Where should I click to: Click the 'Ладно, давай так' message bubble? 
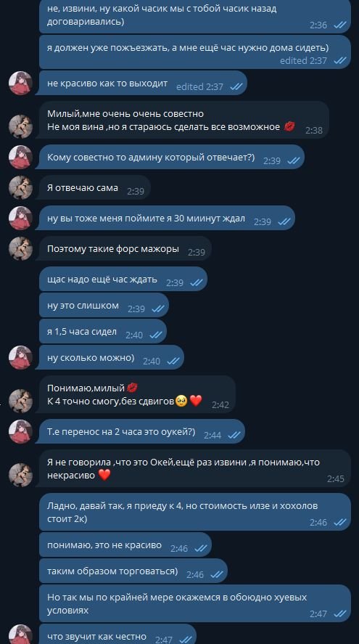pyautogui.click(x=195, y=512)
